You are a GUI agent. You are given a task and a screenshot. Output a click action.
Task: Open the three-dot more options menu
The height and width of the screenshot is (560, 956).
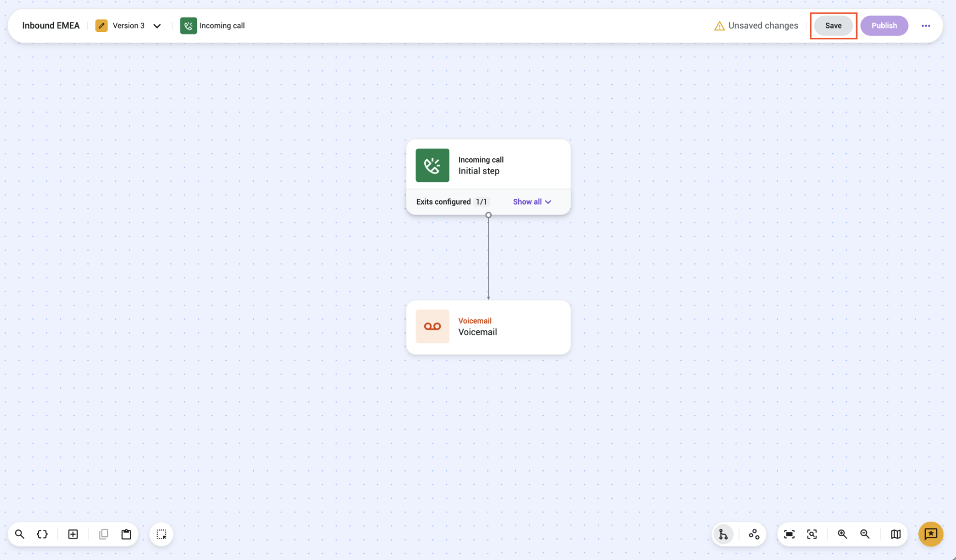(926, 26)
